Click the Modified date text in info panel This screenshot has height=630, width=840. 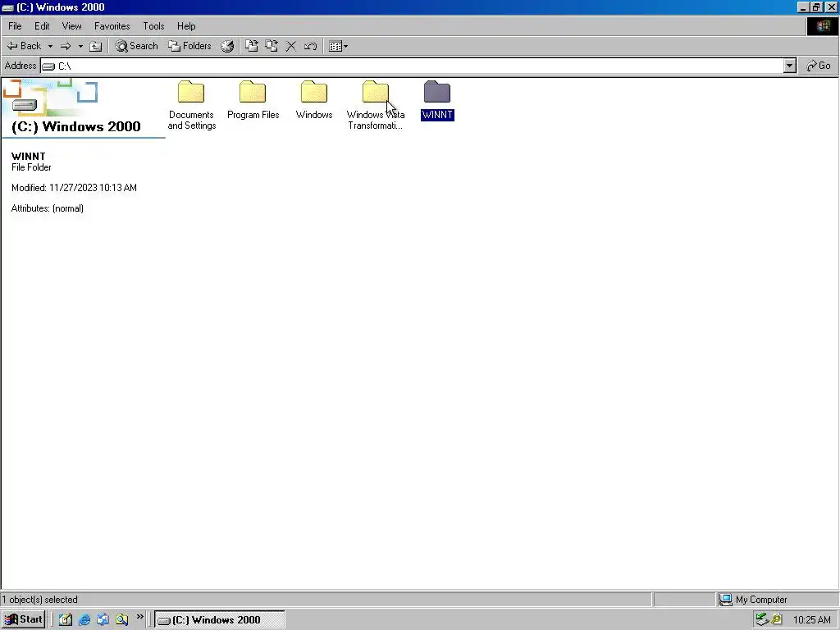point(74,188)
